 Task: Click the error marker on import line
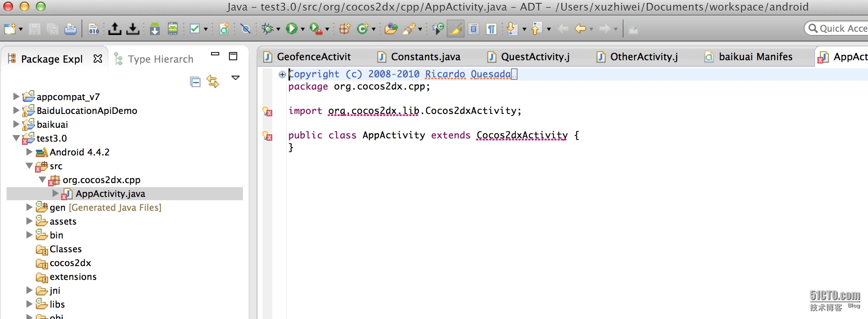click(x=267, y=111)
